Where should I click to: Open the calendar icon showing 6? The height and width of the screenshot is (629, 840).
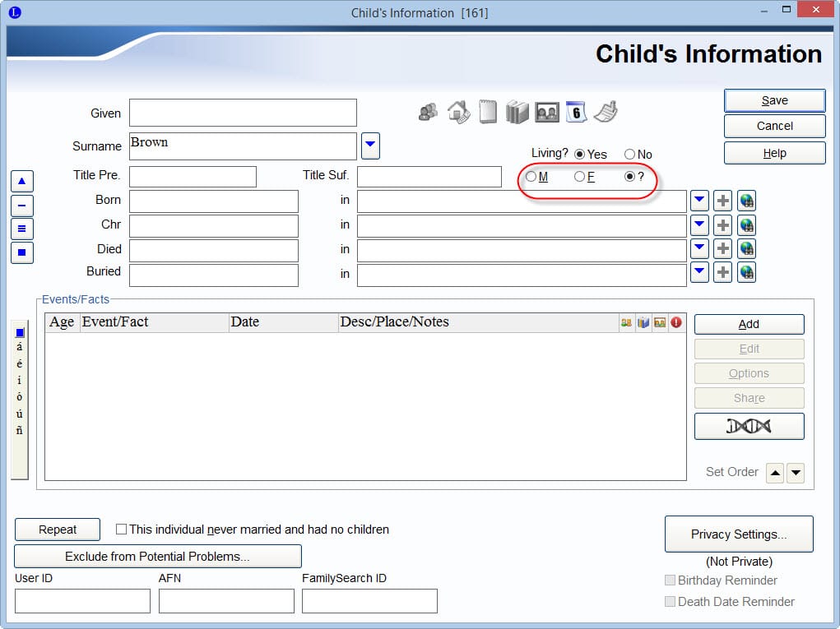(576, 112)
